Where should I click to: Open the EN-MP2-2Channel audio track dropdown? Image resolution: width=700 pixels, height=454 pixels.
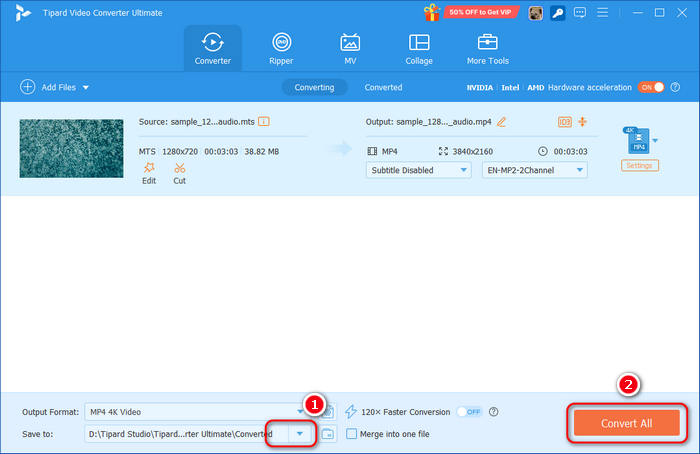coord(534,170)
